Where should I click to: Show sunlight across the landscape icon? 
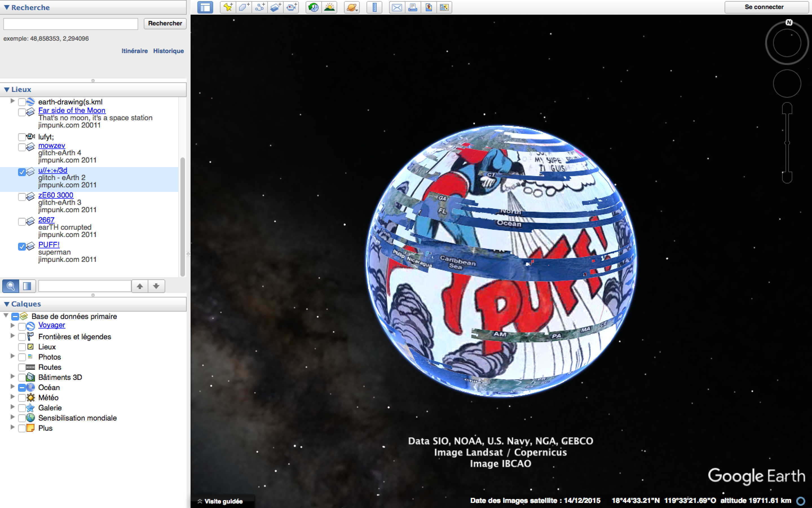coord(330,7)
